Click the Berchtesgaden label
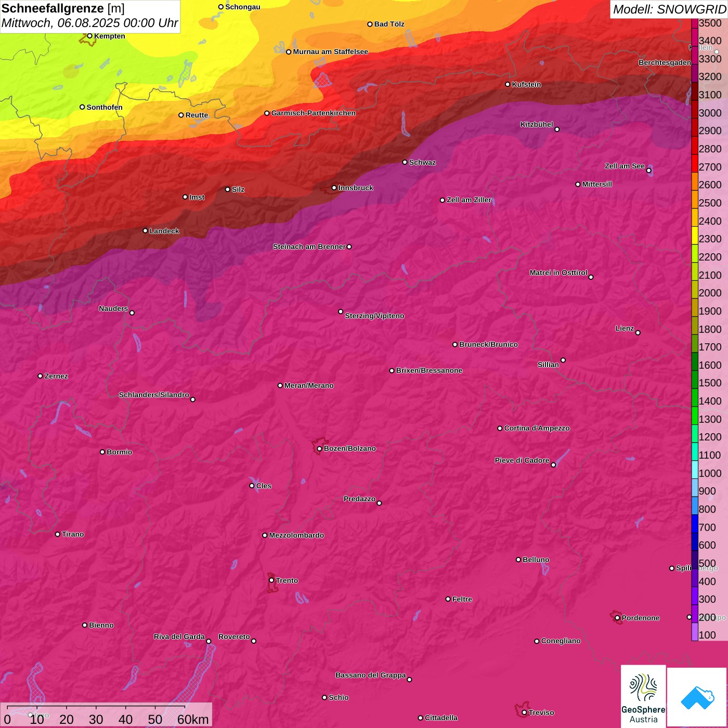728x728 pixels. (665, 62)
